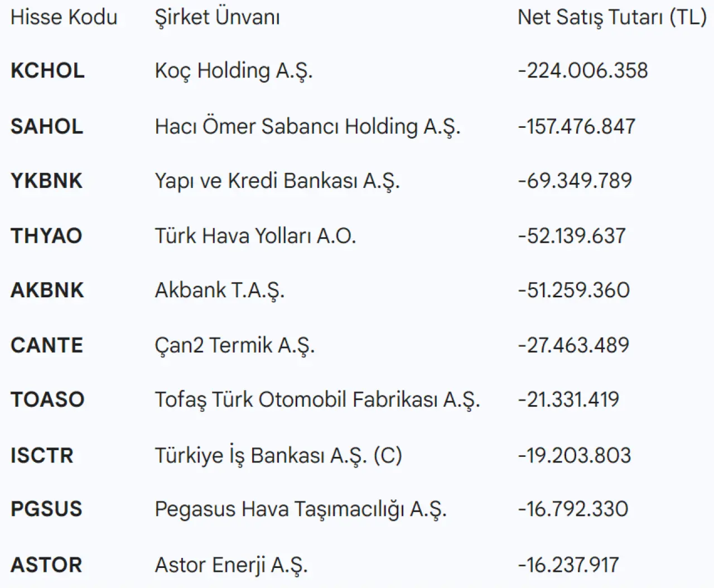This screenshot has height=588, width=714.
Task: Click the PGSUS ticker
Action: tap(46, 509)
